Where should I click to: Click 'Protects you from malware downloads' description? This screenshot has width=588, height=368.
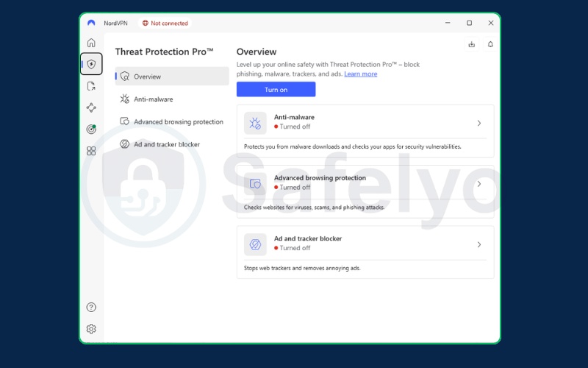click(x=353, y=146)
